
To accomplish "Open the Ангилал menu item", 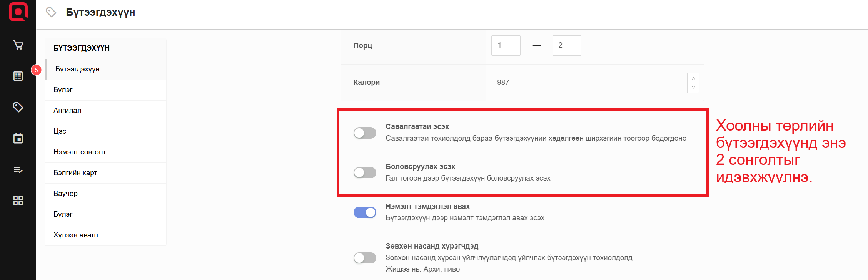I will tap(67, 111).
